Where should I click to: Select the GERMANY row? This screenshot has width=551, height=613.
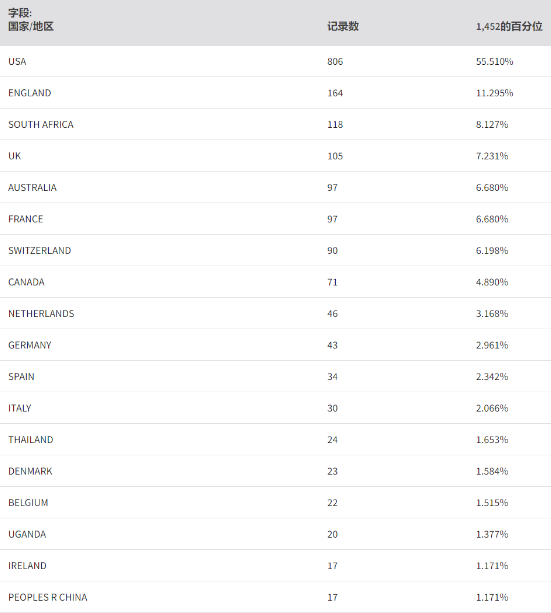point(275,345)
